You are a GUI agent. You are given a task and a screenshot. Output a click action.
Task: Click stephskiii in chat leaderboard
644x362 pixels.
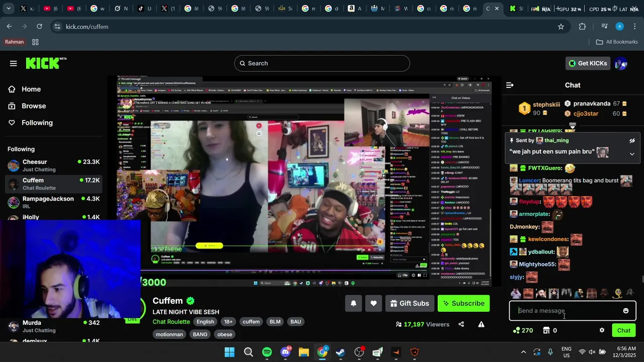(x=546, y=105)
